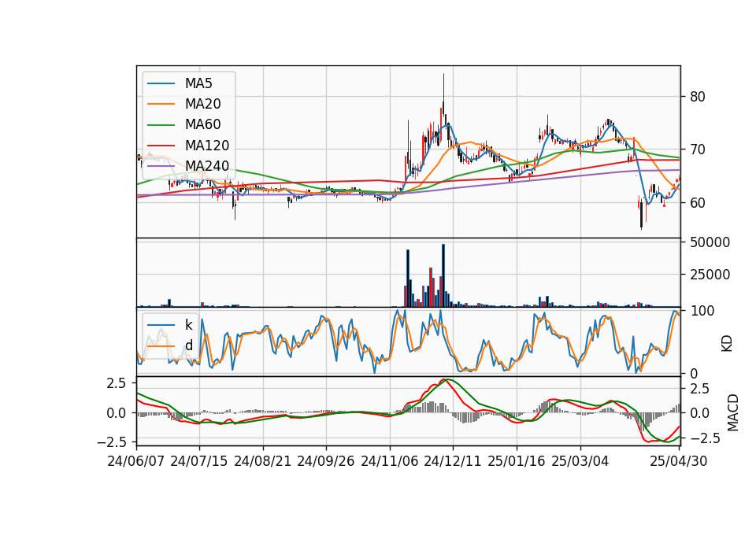Click the 25/04/30 date axis label
The image size is (756, 543).
679,461
